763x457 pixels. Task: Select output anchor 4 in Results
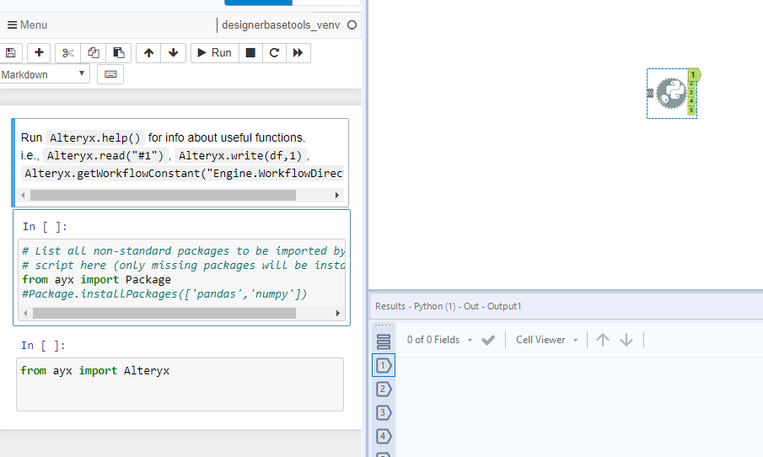point(383,436)
